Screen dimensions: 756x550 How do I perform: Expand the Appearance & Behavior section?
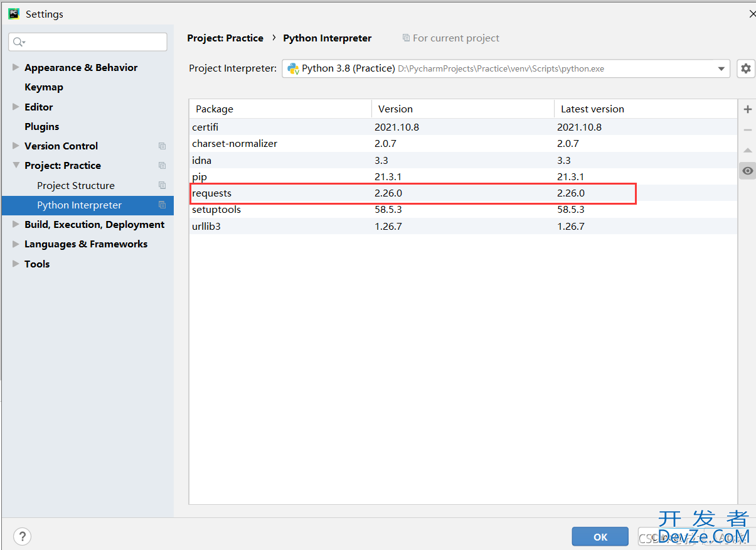[16, 67]
